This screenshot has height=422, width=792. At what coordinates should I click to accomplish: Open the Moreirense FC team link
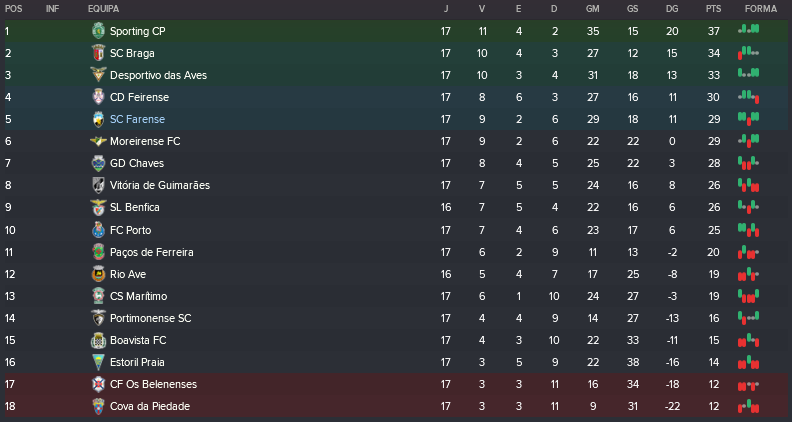coord(144,141)
